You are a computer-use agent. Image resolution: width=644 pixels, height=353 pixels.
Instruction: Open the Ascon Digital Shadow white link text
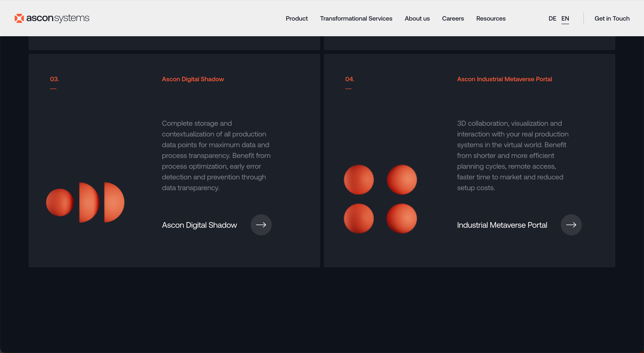(199, 225)
